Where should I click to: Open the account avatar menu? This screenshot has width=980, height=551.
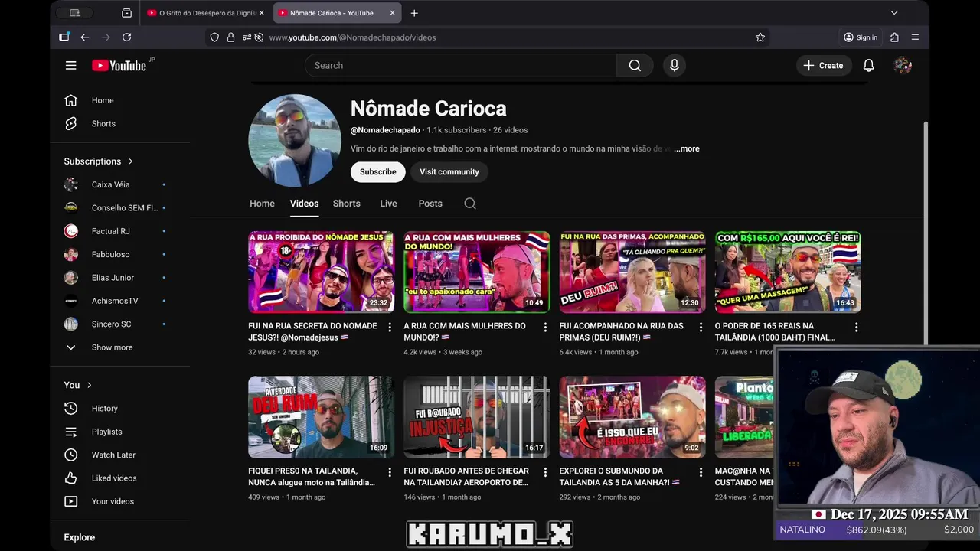click(x=903, y=65)
